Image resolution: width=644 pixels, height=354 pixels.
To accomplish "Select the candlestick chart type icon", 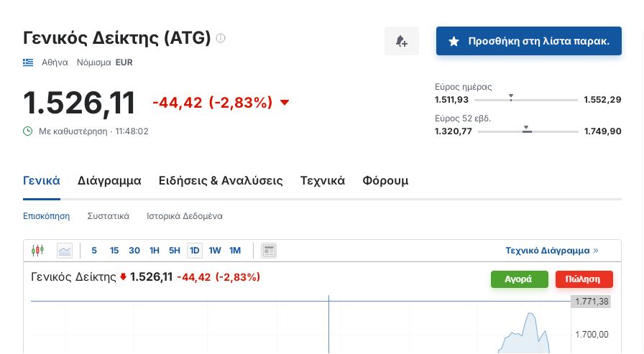I will point(37,251).
